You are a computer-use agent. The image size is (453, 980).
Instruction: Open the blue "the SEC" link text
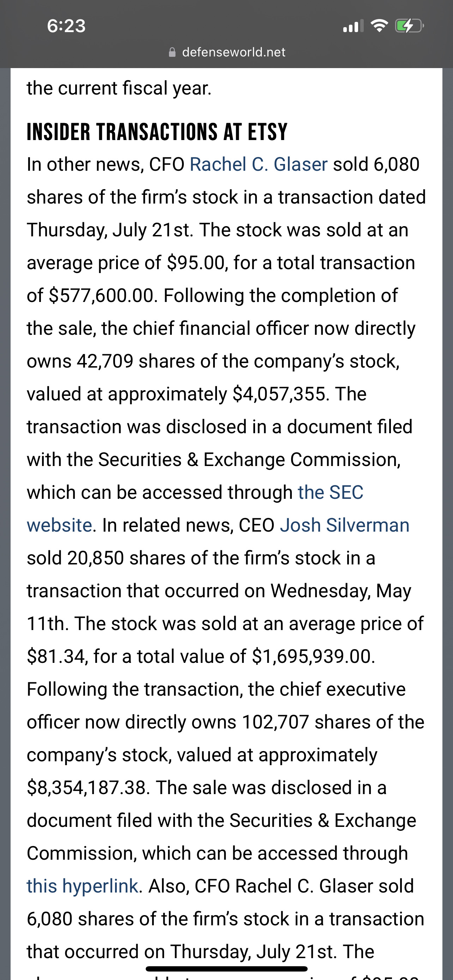click(331, 492)
